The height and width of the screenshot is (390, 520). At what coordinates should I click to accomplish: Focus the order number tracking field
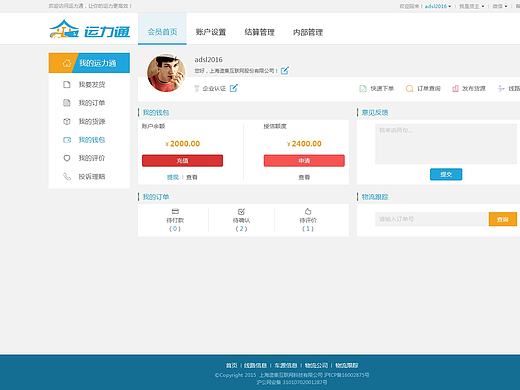[x=432, y=219]
